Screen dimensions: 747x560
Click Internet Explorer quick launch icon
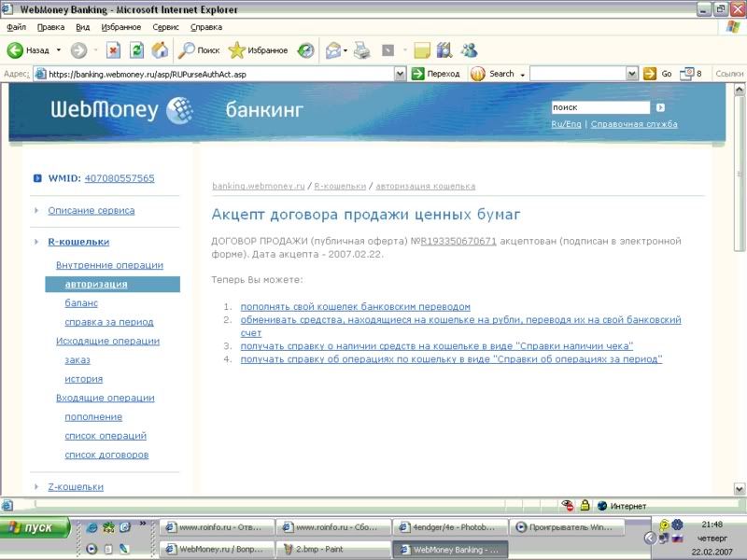coord(92,527)
